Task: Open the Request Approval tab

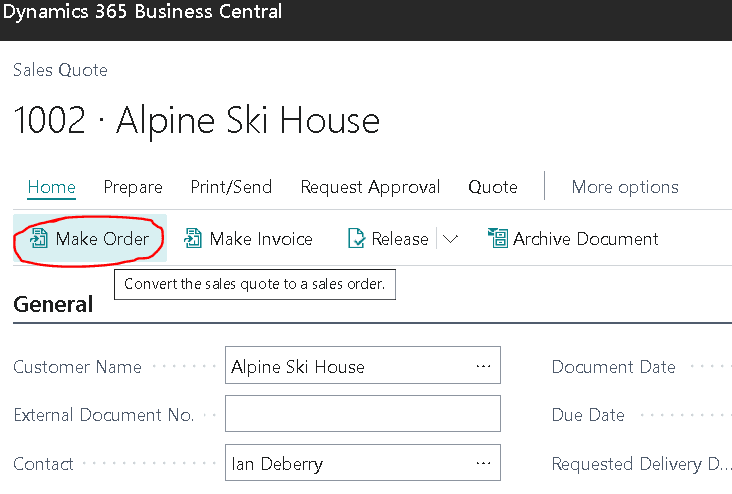Action: point(370,187)
